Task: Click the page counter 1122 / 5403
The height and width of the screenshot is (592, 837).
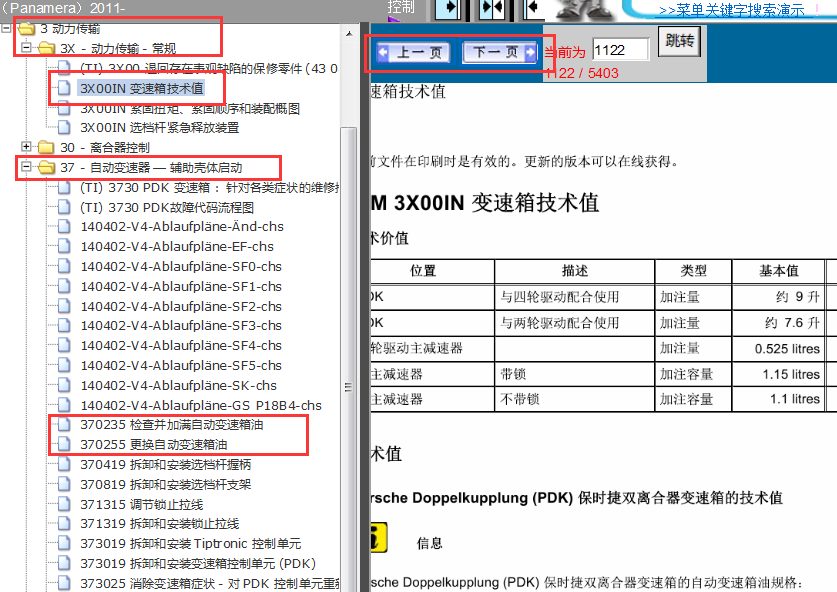Action: point(582,73)
